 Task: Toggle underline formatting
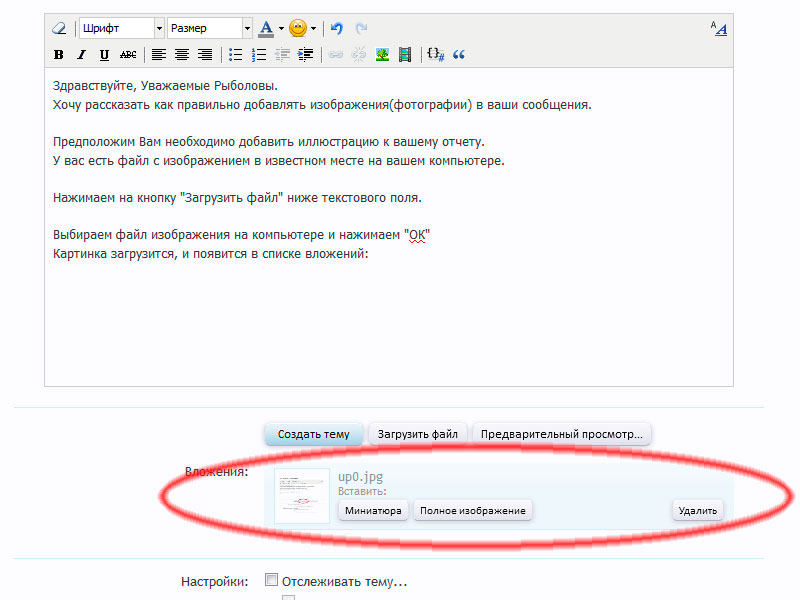(x=104, y=55)
